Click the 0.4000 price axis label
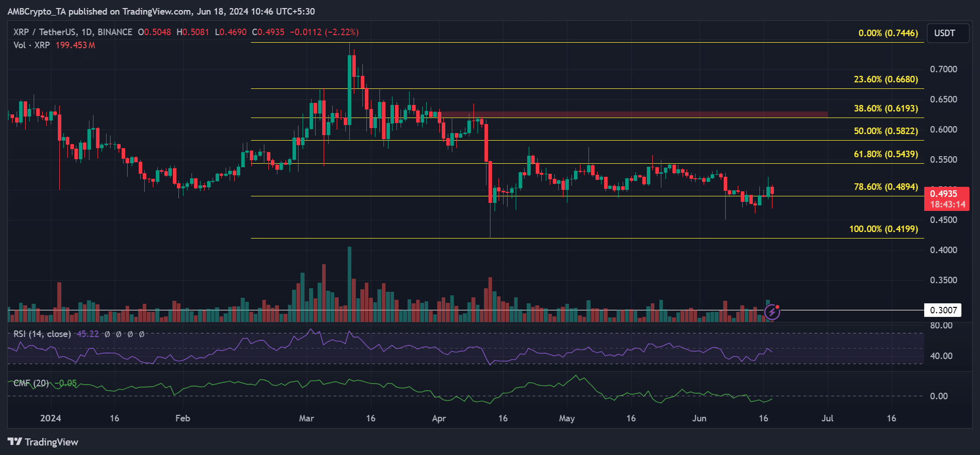The image size is (980, 455). [x=943, y=250]
